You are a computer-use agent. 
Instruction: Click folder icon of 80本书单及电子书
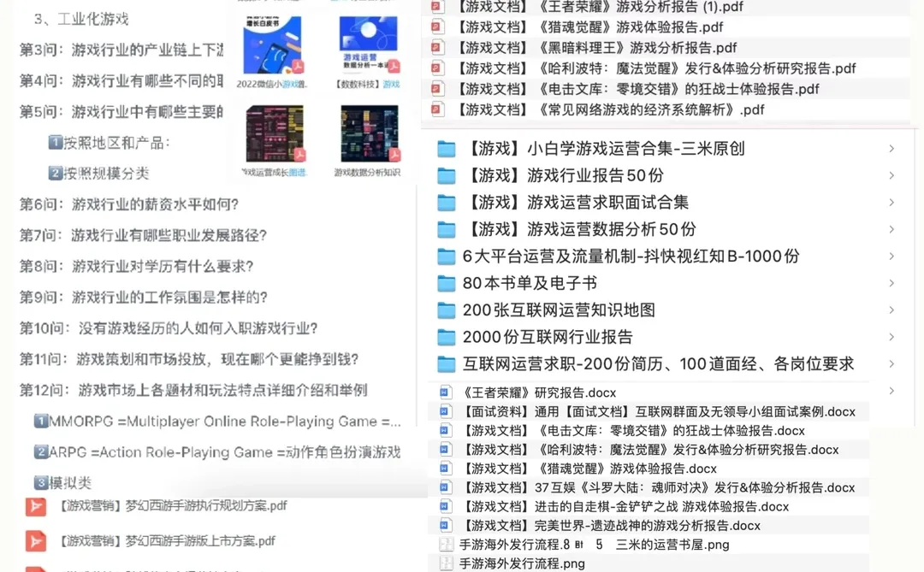[x=446, y=283]
